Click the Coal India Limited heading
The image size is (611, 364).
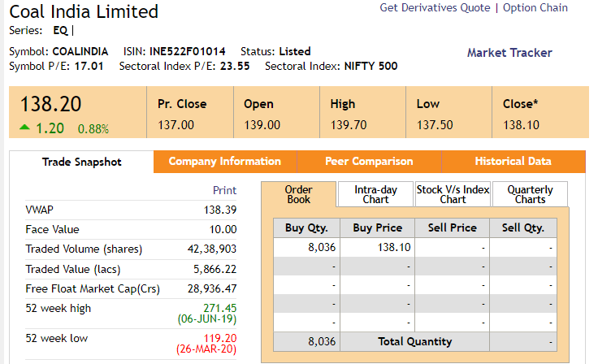click(84, 11)
